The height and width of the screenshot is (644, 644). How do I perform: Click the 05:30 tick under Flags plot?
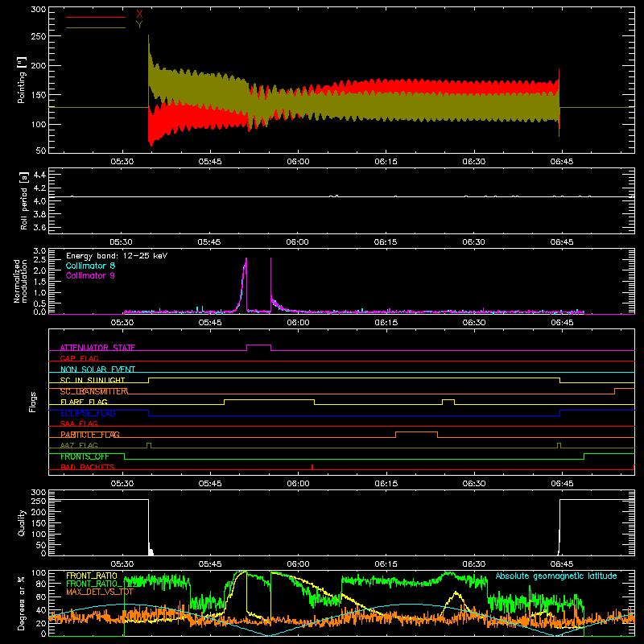point(122,484)
